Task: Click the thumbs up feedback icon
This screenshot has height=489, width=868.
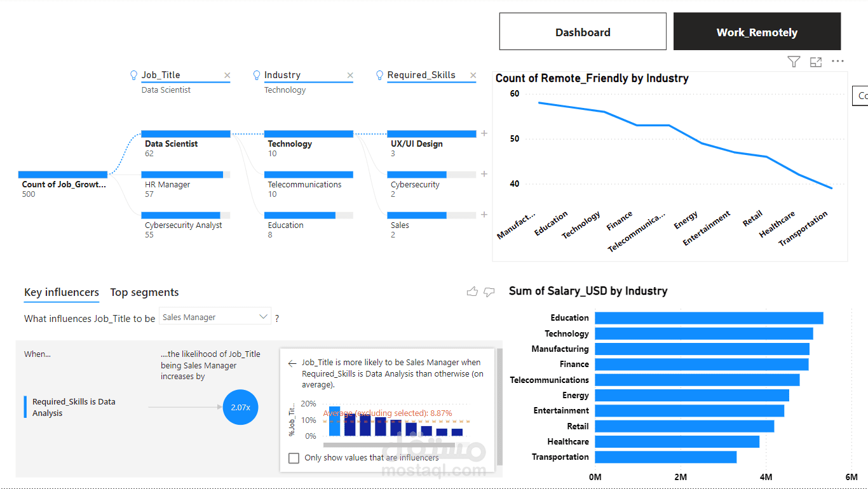Action: pyautogui.click(x=472, y=291)
